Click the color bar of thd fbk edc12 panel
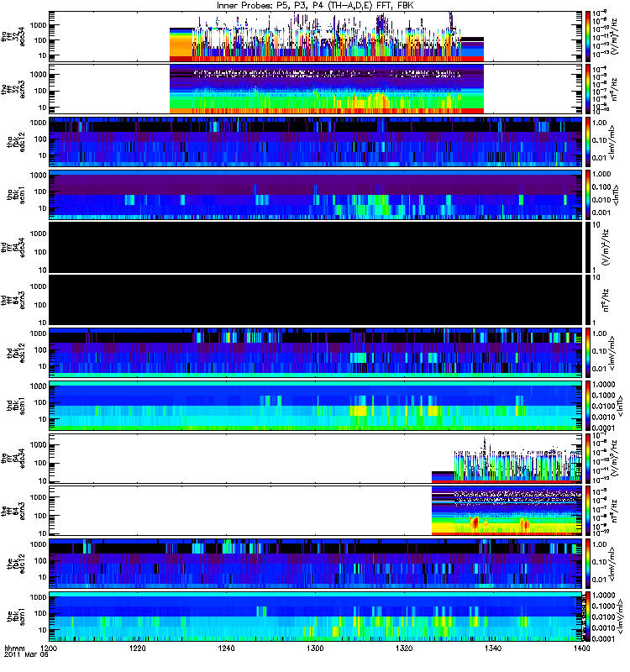This screenshot has height=672, width=630. pos(588,353)
